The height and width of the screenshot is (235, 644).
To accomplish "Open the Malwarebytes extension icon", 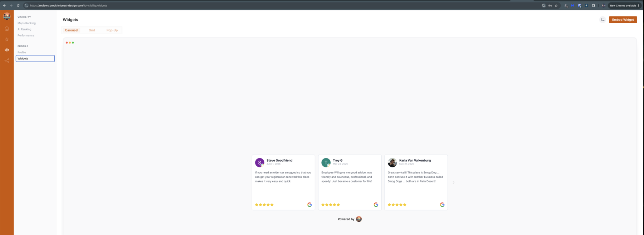I will [572, 6].
